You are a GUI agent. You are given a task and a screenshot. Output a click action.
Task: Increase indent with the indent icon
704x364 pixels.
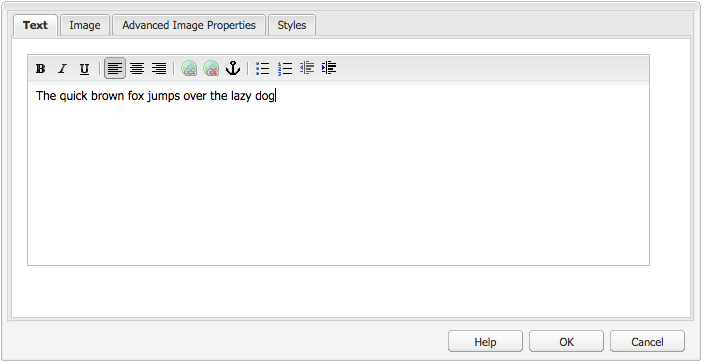pos(329,68)
